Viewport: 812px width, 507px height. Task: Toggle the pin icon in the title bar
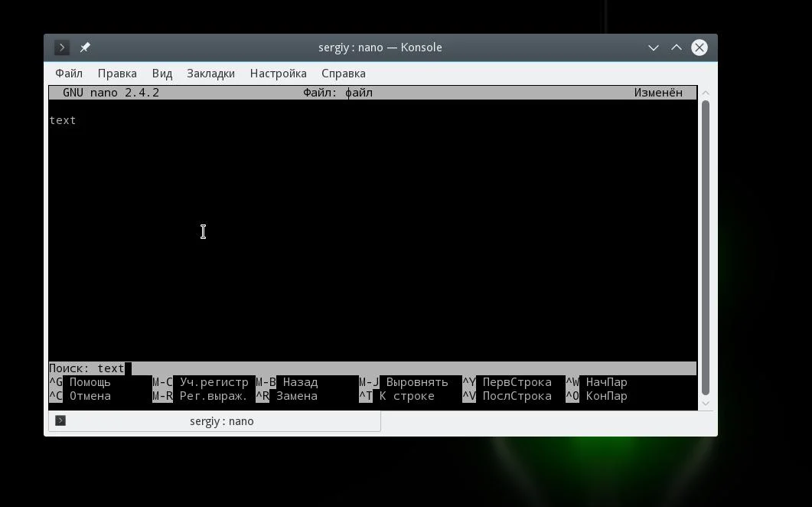coord(85,47)
